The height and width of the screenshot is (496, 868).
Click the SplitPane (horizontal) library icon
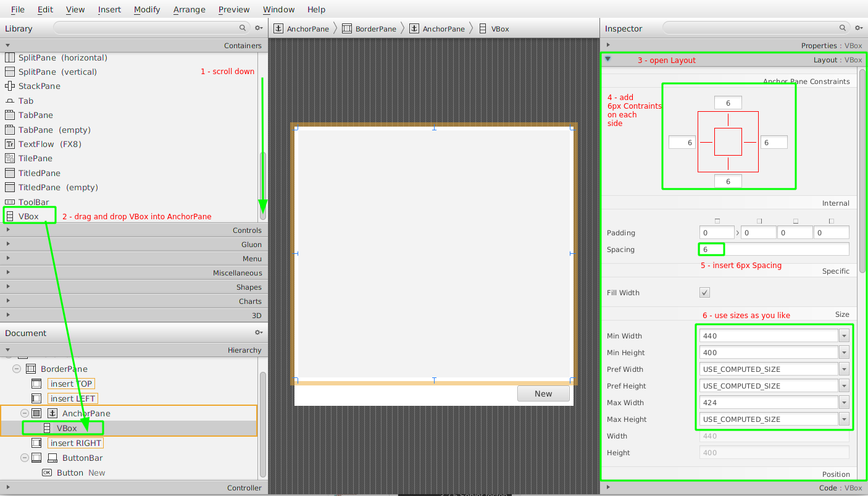(9, 57)
